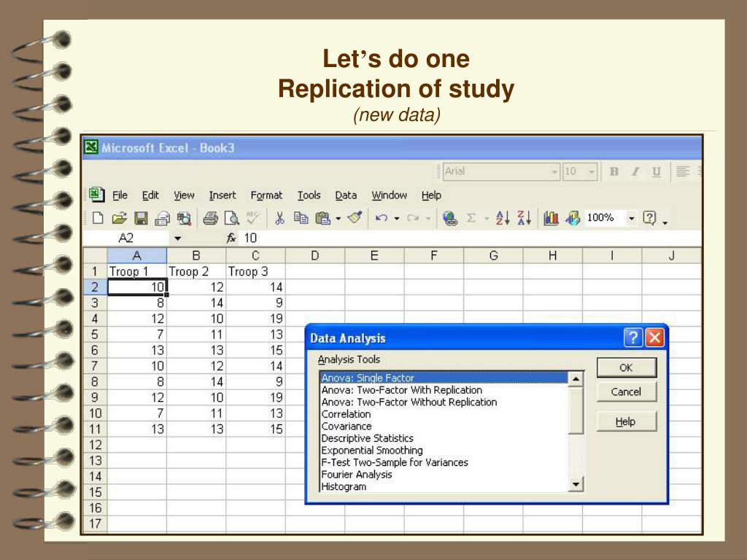Open the Arial font name dropdown

[554, 172]
